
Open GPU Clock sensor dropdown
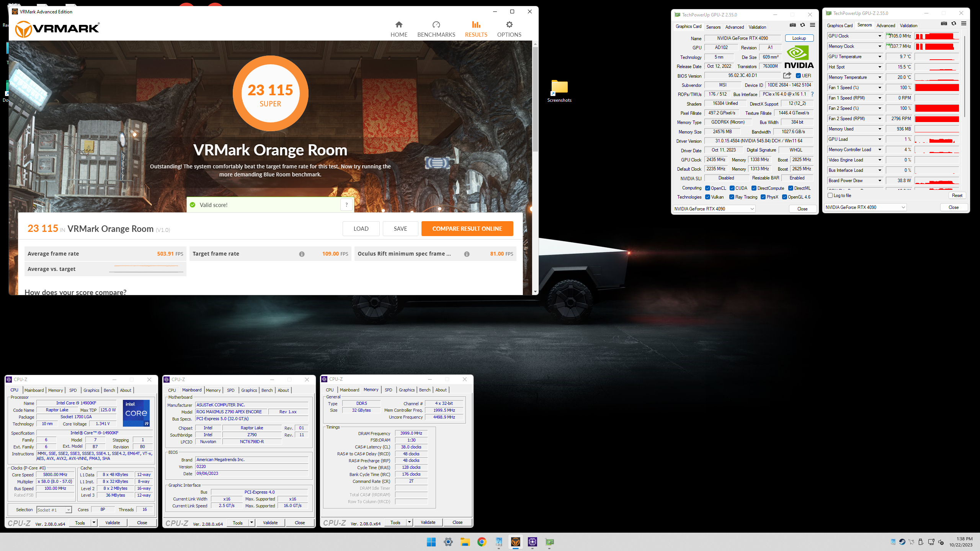879,36
